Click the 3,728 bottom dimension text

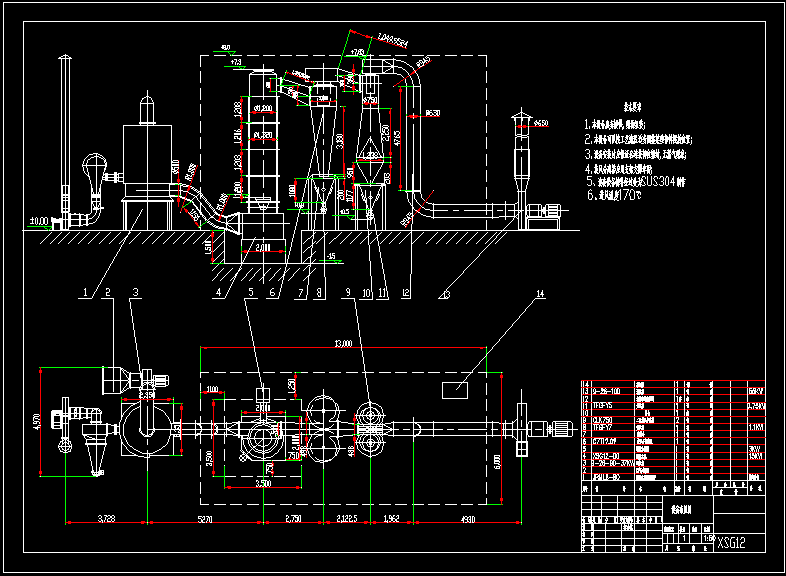[106, 518]
